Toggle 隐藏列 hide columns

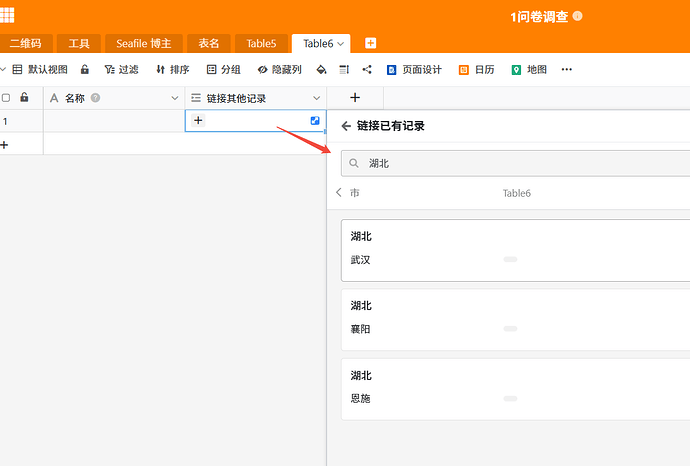[280, 70]
